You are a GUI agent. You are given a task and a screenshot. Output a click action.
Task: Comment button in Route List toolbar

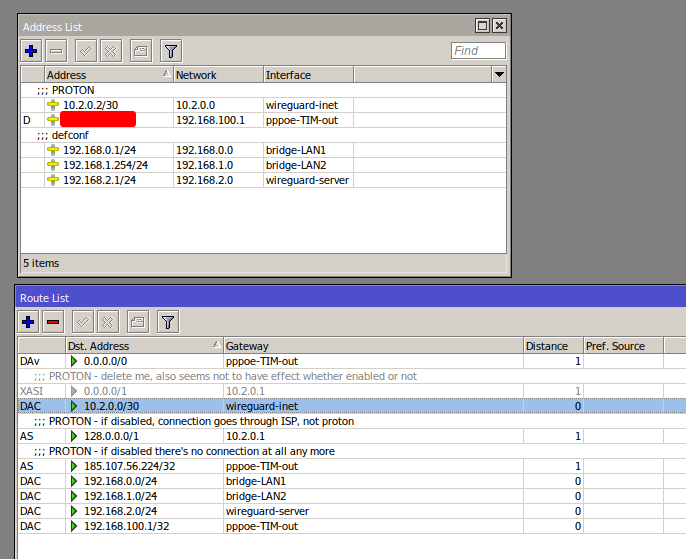pos(138,322)
